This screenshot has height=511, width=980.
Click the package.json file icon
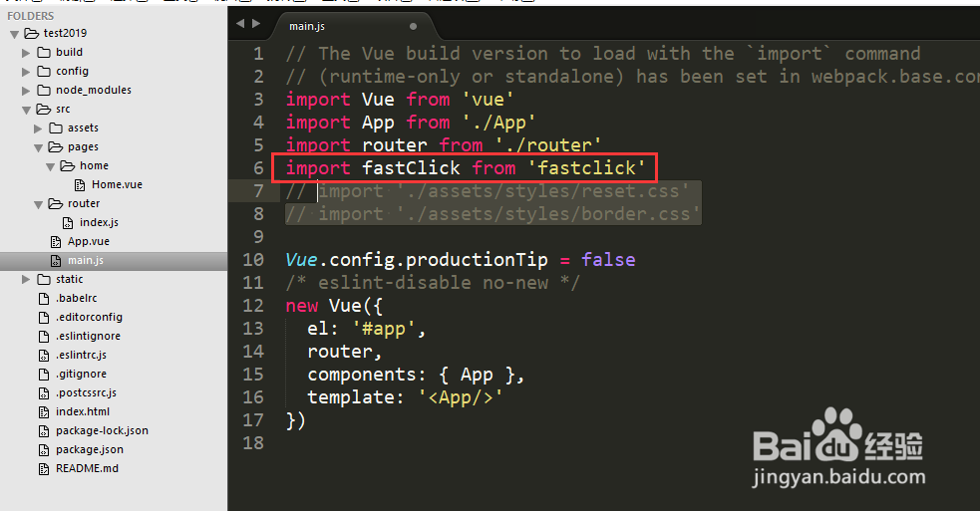[x=44, y=449]
